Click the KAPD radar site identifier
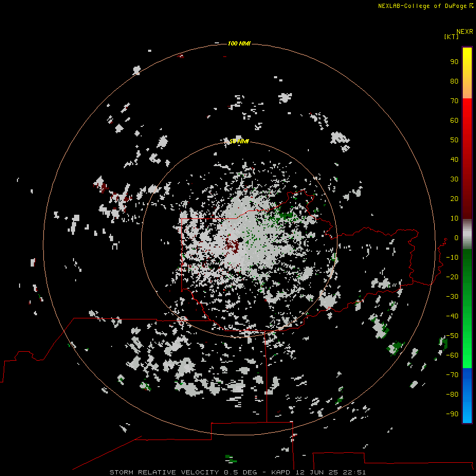This screenshot has height=476, width=476. pos(281,472)
